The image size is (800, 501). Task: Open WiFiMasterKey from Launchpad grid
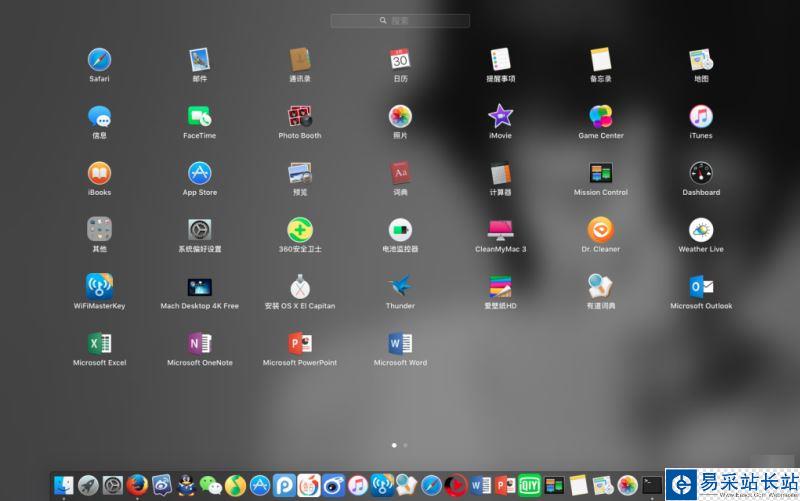pyautogui.click(x=99, y=287)
